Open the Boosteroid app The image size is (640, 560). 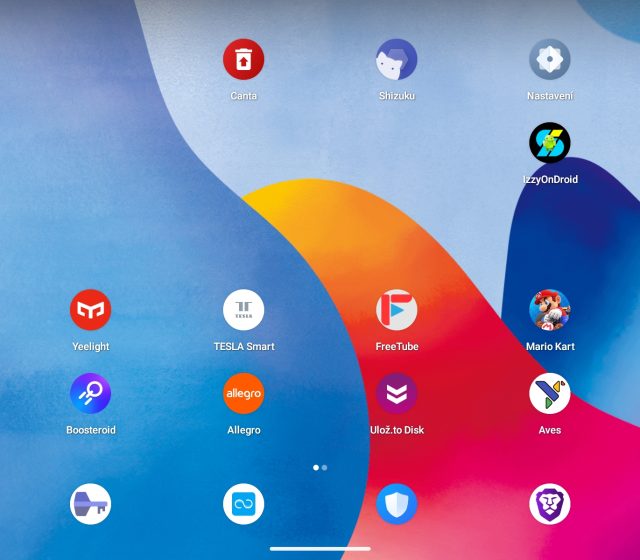90,394
